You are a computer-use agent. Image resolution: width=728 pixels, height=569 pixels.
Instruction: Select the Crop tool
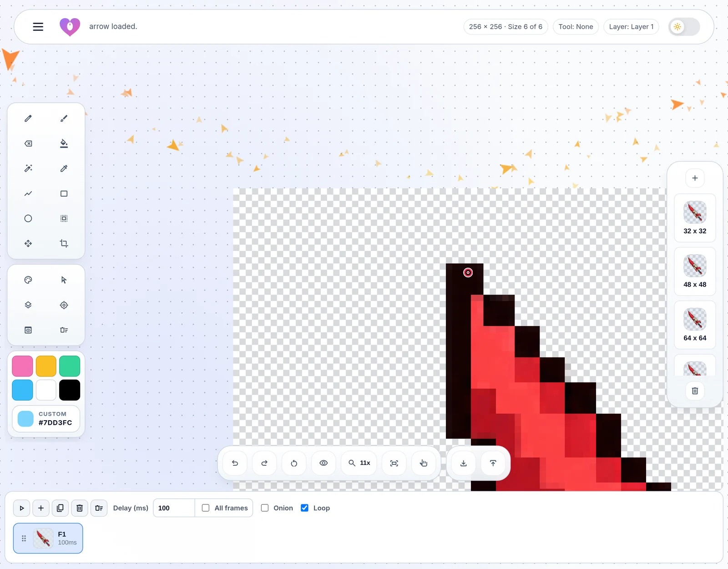click(x=64, y=244)
